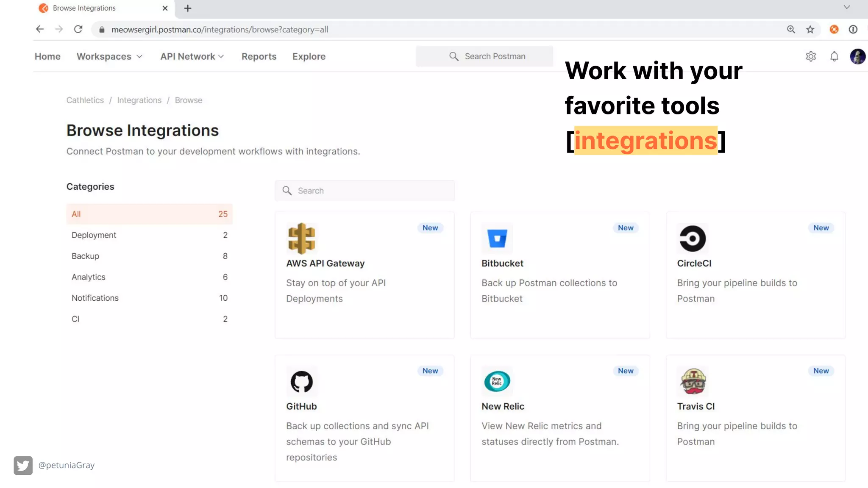
Task: Open the Explore page
Action: [x=309, y=56]
